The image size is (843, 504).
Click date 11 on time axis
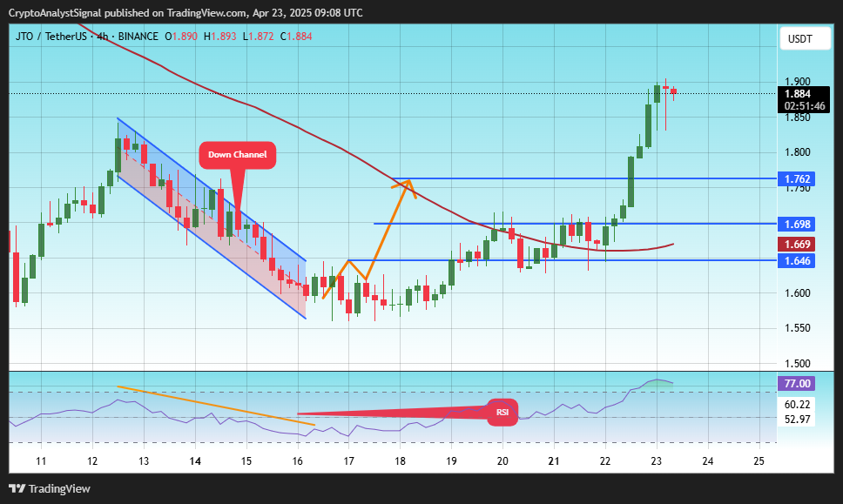click(41, 461)
